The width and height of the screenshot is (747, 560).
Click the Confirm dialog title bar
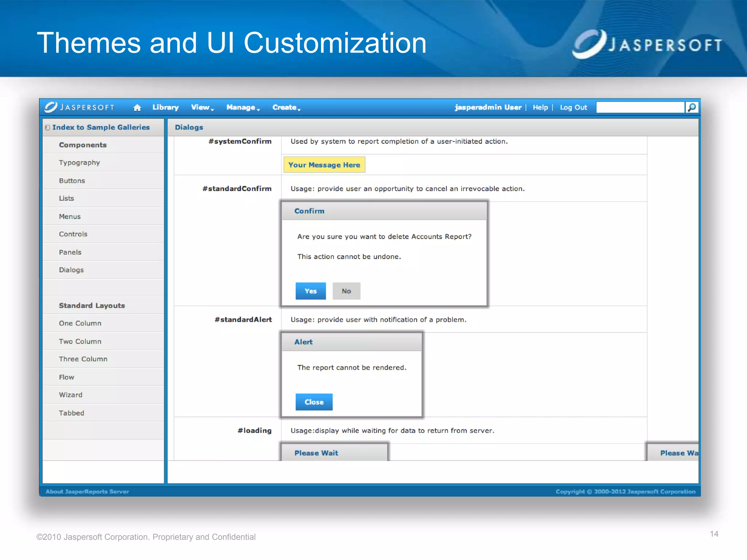click(384, 211)
